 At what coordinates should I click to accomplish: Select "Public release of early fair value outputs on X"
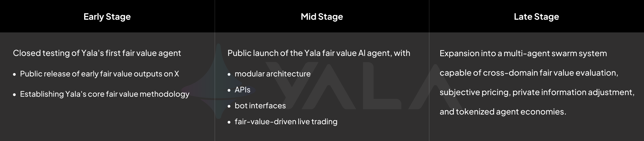point(99,74)
